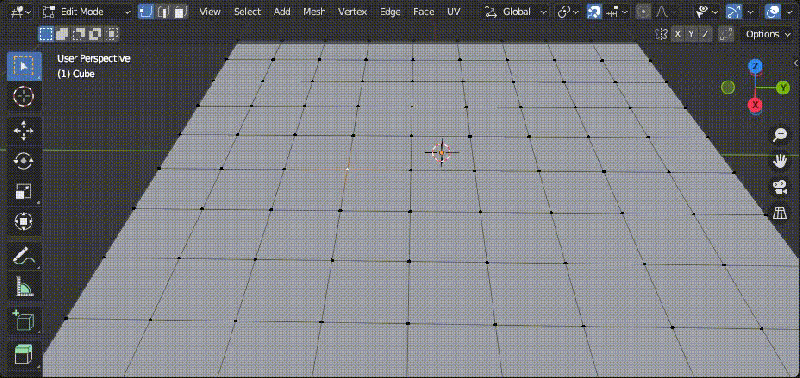Open the Face menu

[x=423, y=11]
